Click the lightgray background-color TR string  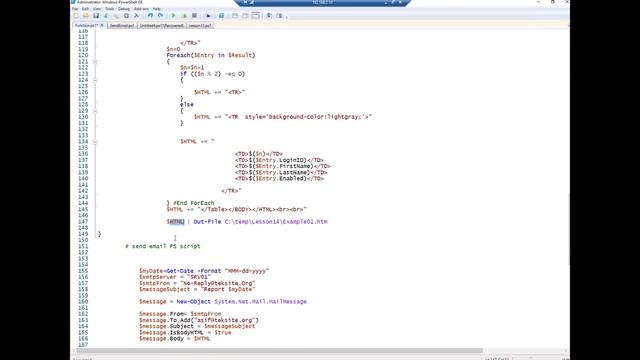click(298, 117)
